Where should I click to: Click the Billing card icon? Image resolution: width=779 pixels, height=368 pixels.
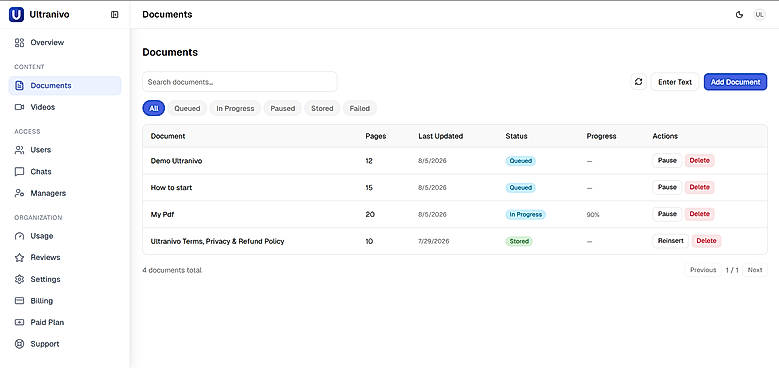click(x=19, y=300)
